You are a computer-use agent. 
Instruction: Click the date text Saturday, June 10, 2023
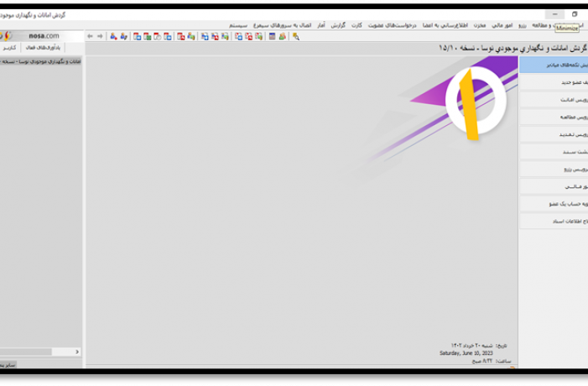coord(466,353)
